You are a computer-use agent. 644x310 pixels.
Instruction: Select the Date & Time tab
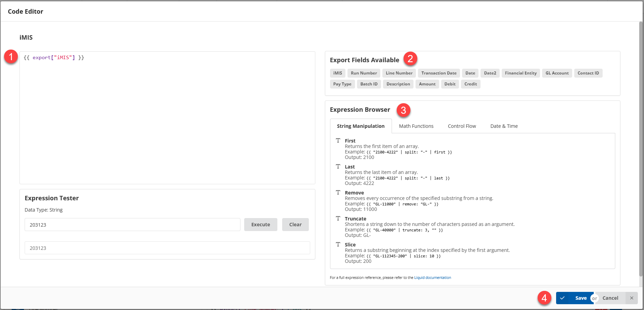pos(504,126)
